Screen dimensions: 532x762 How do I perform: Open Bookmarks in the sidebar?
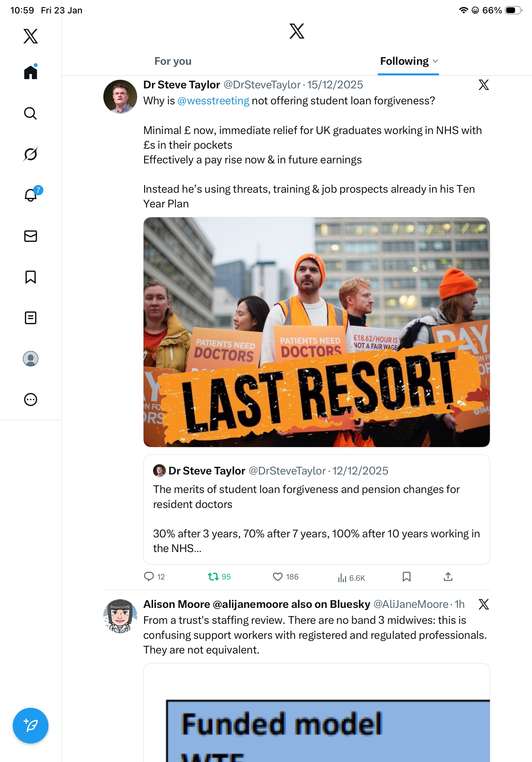point(31,277)
